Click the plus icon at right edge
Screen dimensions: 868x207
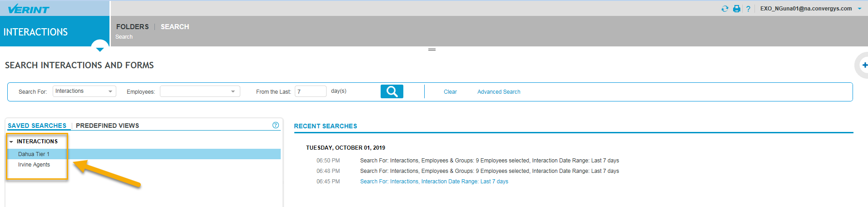click(x=864, y=65)
